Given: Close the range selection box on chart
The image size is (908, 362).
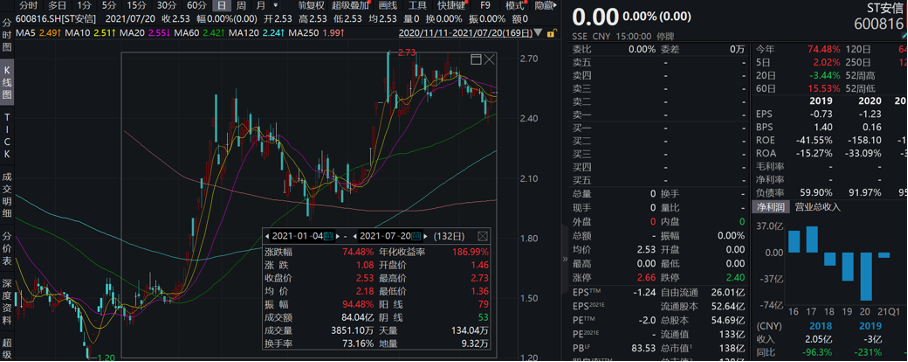Looking at the screenshot, I should pyautogui.click(x=490, y=59).
